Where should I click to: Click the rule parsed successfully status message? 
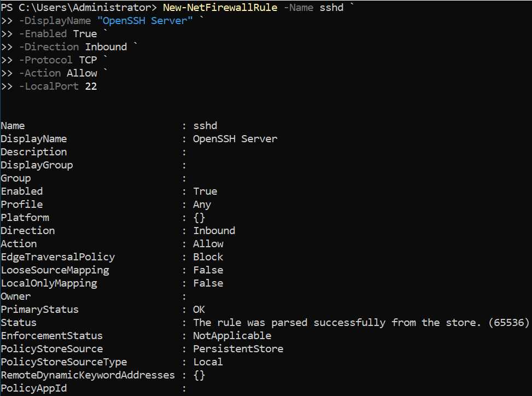coord(361,322)
